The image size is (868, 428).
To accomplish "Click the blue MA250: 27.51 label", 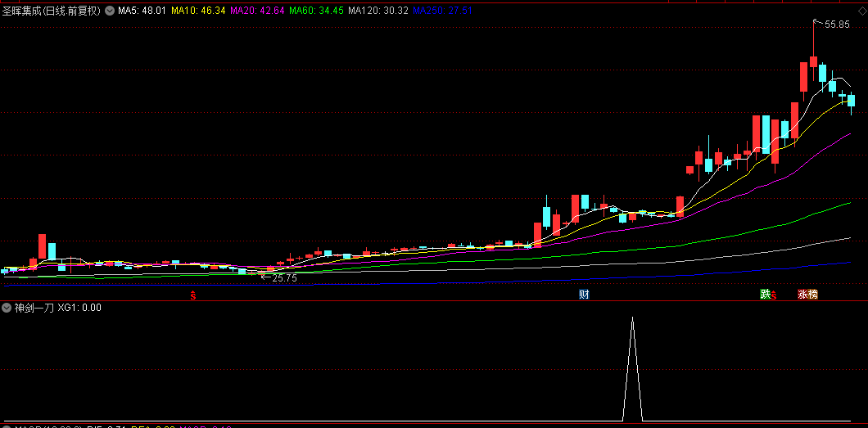I will (442, 11).
